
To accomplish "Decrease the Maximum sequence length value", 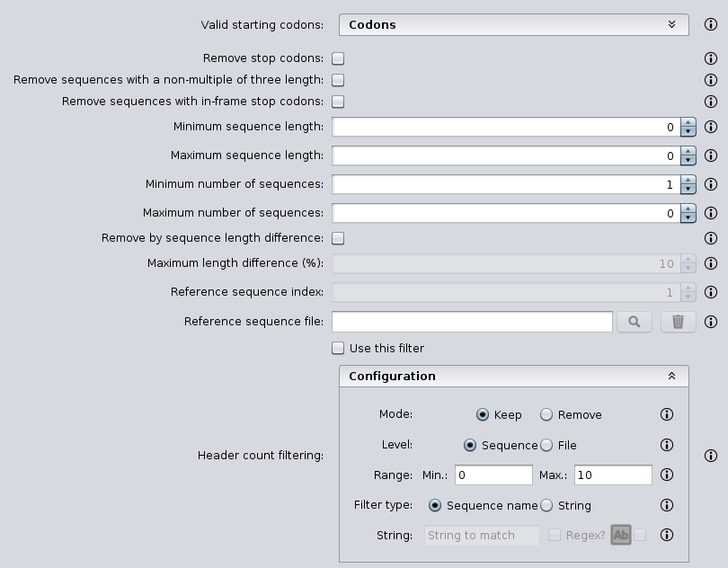I will 688,161.
